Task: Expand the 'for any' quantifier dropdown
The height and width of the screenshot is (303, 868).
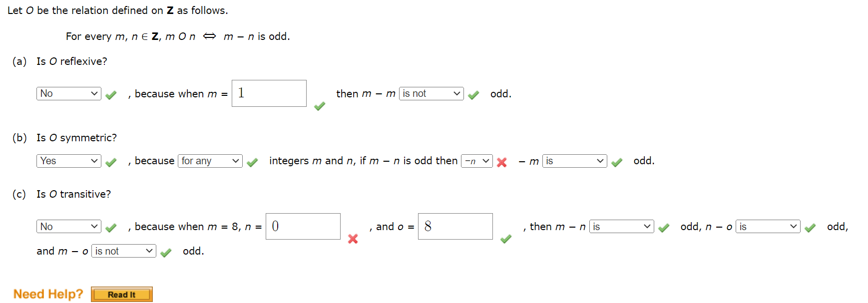Action: (210, 161)
